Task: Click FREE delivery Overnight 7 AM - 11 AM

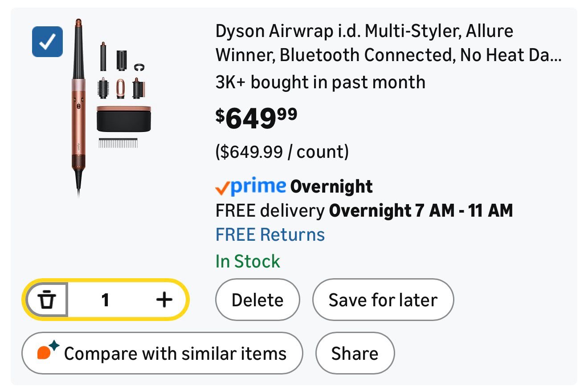Action: [363, 210]
